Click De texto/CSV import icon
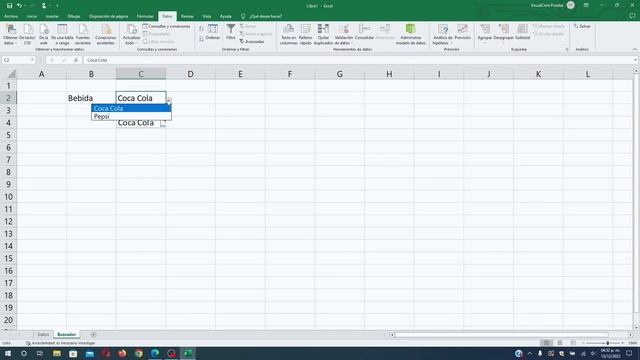Viewport: 640px width, 360px height. click(x=27, y=34)
